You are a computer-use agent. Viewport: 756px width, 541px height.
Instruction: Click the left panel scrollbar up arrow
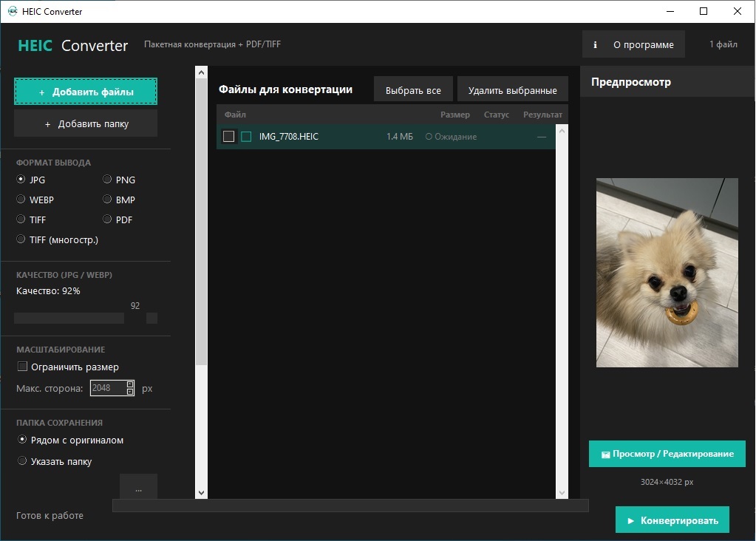point(202,72)
